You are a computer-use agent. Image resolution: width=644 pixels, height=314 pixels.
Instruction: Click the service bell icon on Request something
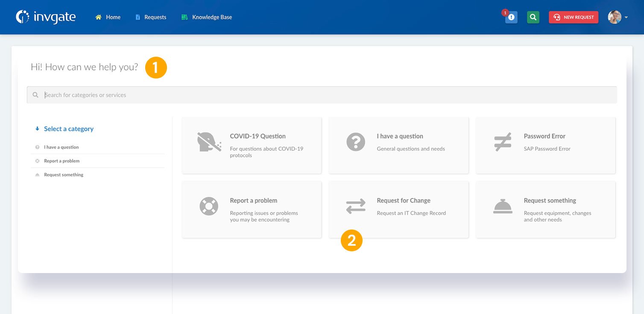coord(503,206)
